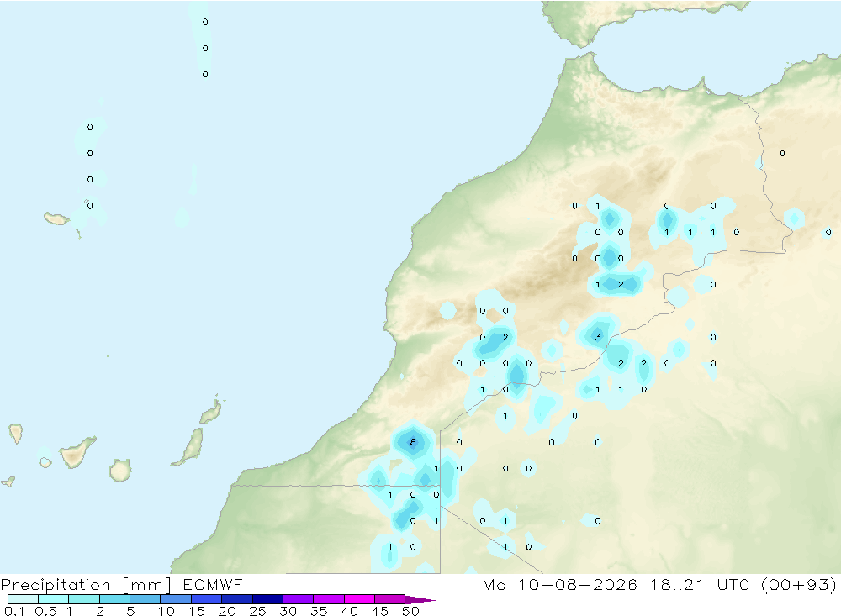Select the word Precipitation in the title
This screenshot has width=841, height=616.
pyautogui.click(x=56, y=585)
